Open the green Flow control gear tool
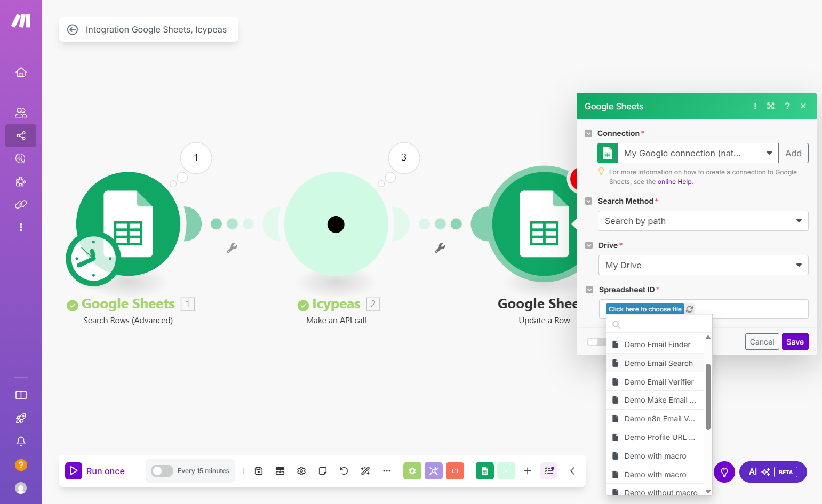Viewport: 822px width, 504px height. [x=412, y=471]
